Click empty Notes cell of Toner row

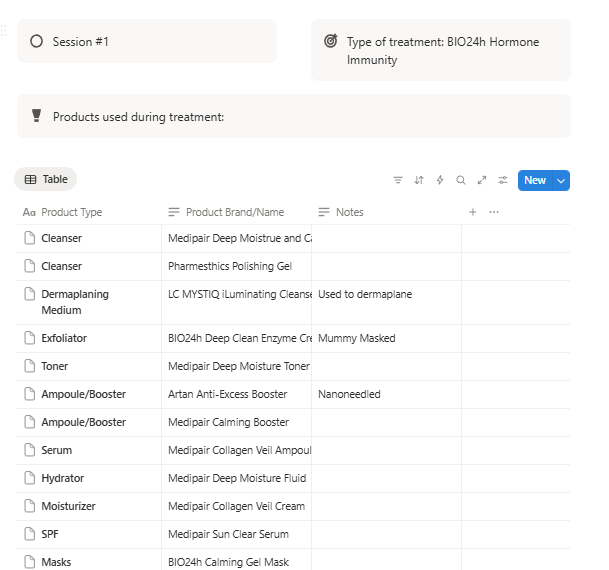pyautogui.click(x=386, y=367)
